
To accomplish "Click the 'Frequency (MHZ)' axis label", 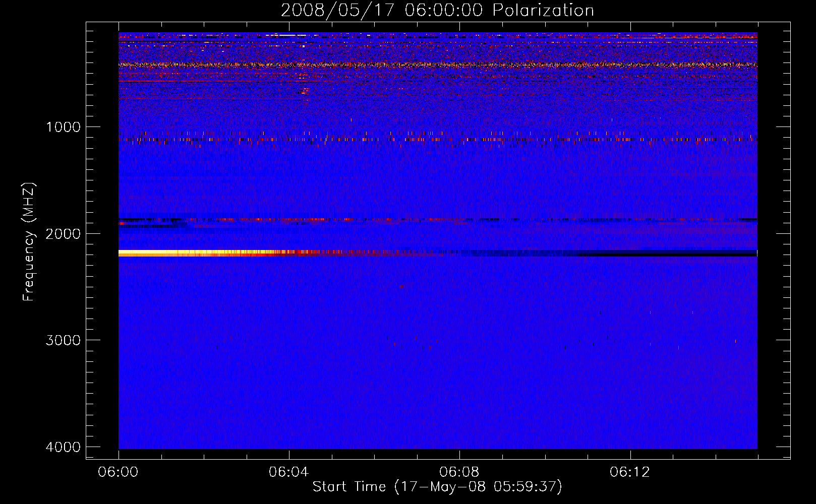I will click(x=29, y=242).
